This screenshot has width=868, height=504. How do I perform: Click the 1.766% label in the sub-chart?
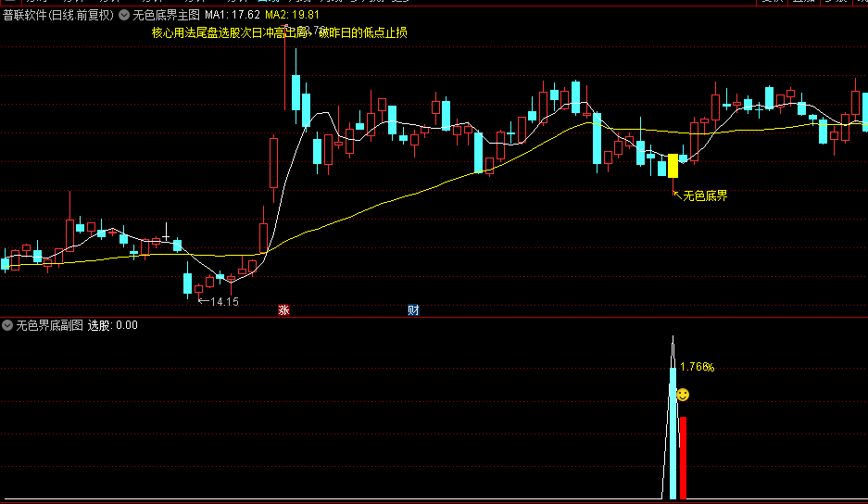point(697,367)
